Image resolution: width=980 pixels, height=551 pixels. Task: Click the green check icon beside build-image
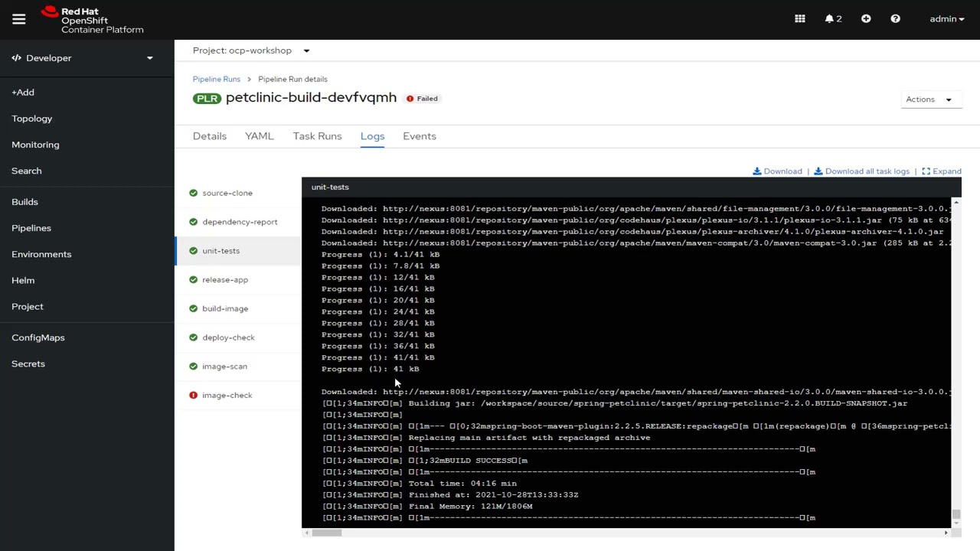(x=193, y=308)
